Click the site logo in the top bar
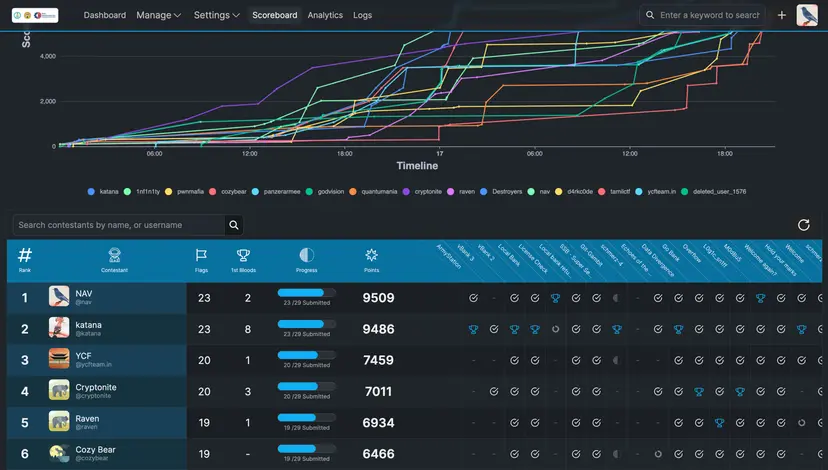Screen dimensions: 828x470 35,15
